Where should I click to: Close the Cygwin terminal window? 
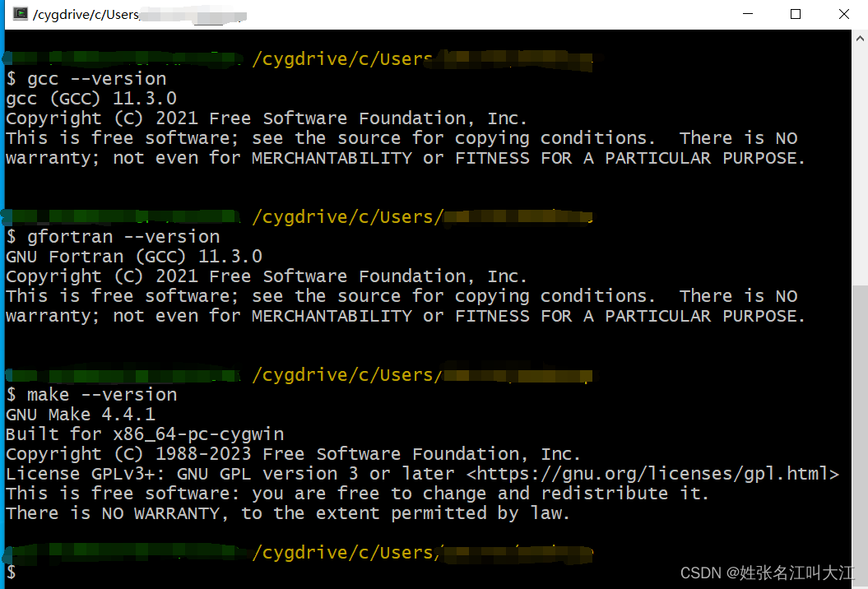tap(842, 13)
